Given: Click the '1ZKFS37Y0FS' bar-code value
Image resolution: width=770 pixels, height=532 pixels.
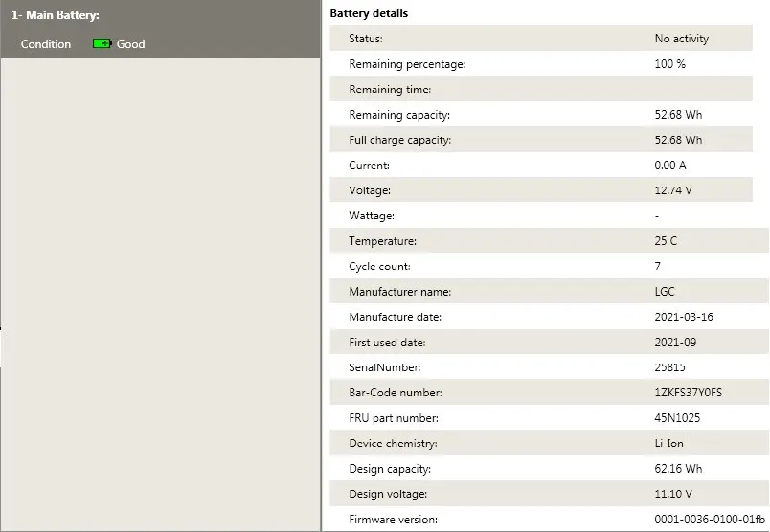Looking at the screenshot, I should point(688,392).
